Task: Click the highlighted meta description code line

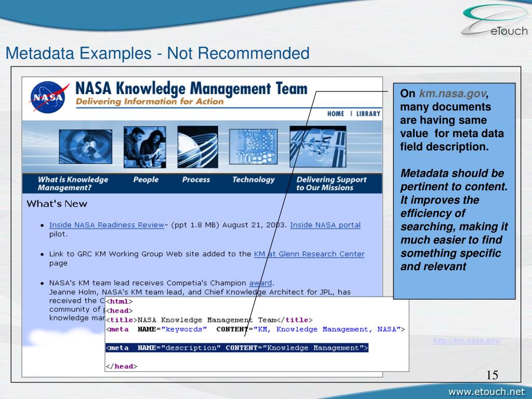Action: pyautogui.click(x=237, y=348)
